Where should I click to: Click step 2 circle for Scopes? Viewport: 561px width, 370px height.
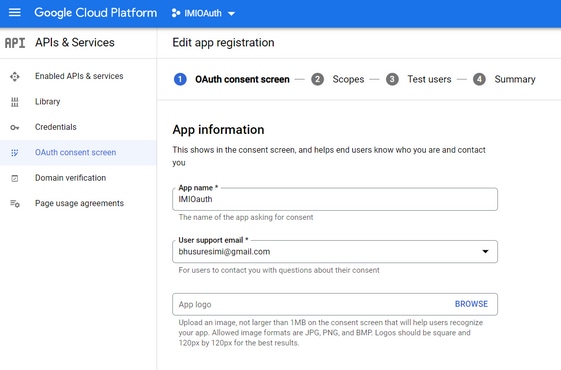coord(317,79)
